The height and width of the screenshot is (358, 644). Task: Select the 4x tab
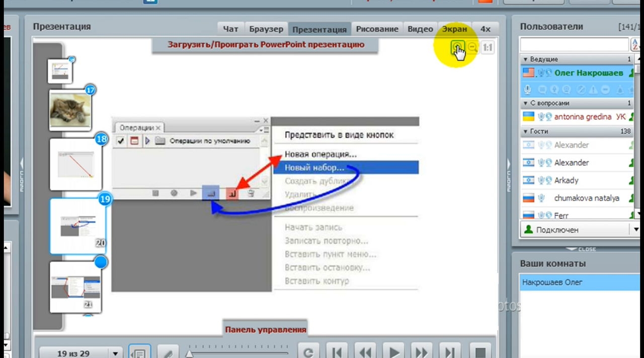(x=486, y=29)
